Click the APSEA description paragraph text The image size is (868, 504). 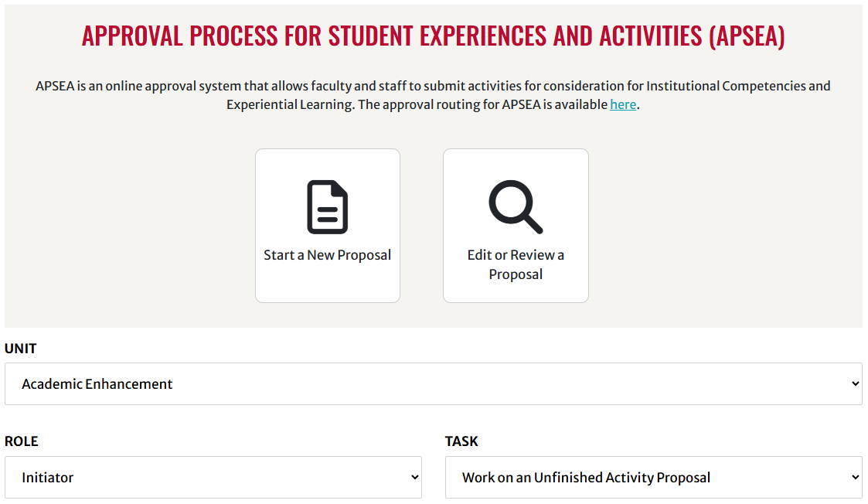point(434,95)
